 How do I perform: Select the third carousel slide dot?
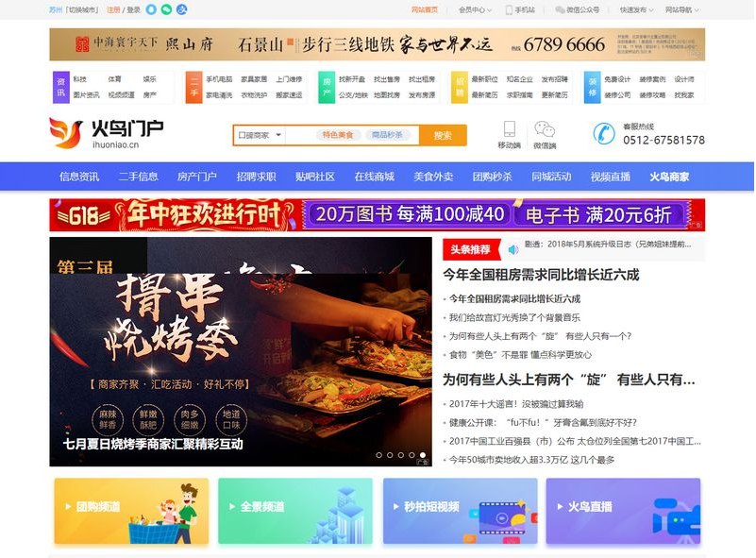click(x=401, y=455)
